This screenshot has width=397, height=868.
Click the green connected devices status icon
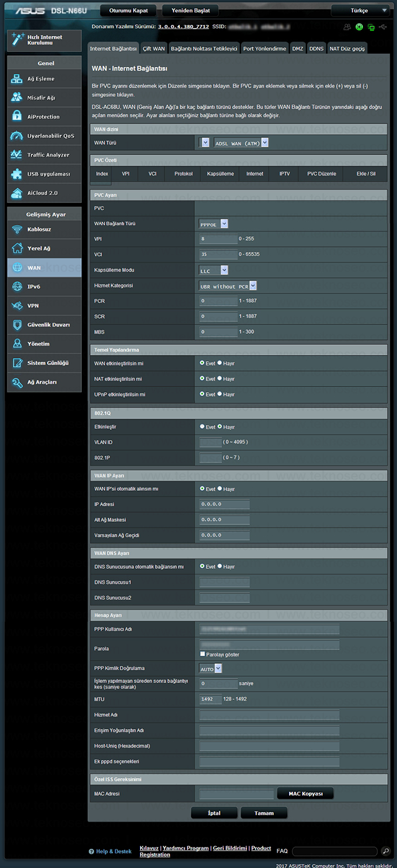coord(371,27)
